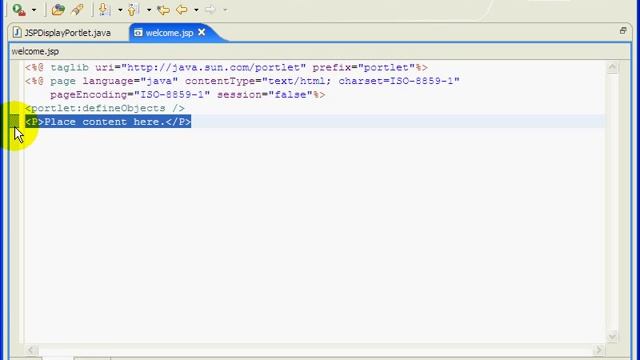This screenshot has width=640, height=360.
Task: Click the page language="java" directive line
Action: tap(242, 81)
